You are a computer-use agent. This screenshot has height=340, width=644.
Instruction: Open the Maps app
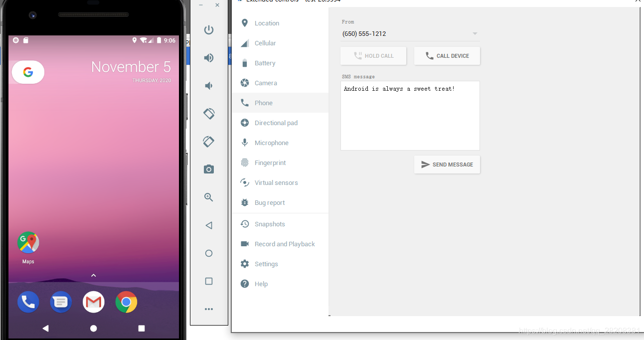pyautogui.click(x=28, y=243)
